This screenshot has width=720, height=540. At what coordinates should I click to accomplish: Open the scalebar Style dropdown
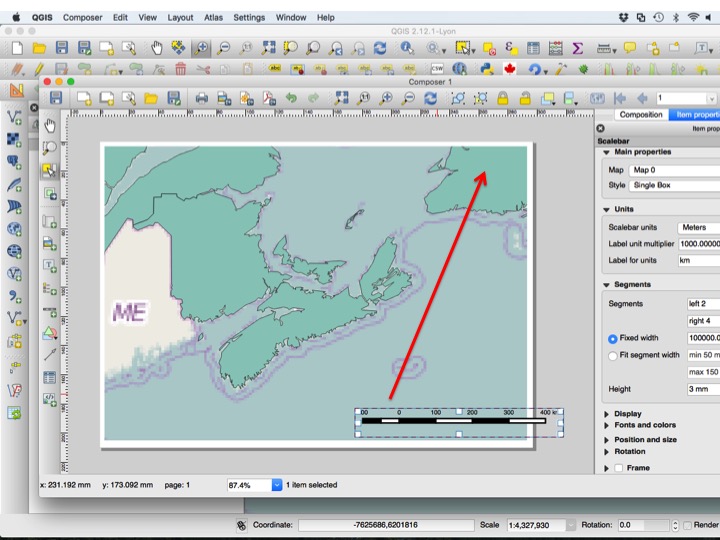(x=675, y=185)
